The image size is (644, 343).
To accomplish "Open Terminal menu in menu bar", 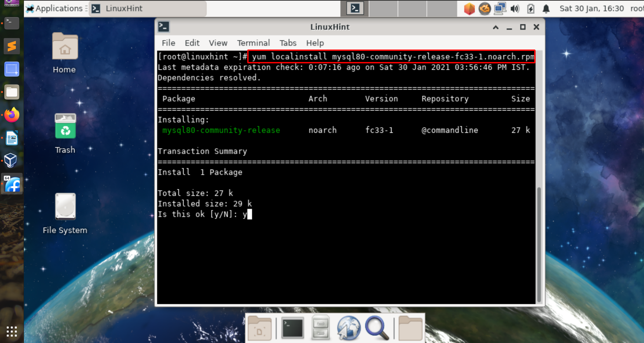I will (x=253, y=43).
